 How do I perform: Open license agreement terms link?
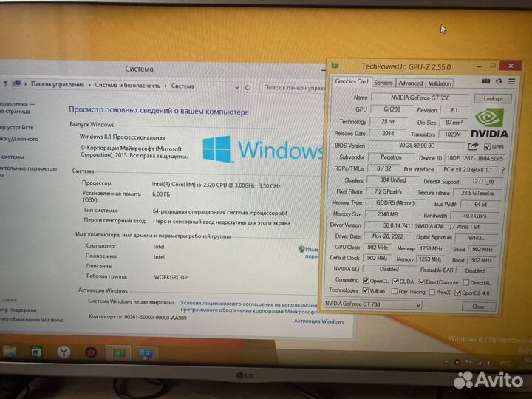pos(249,307)
